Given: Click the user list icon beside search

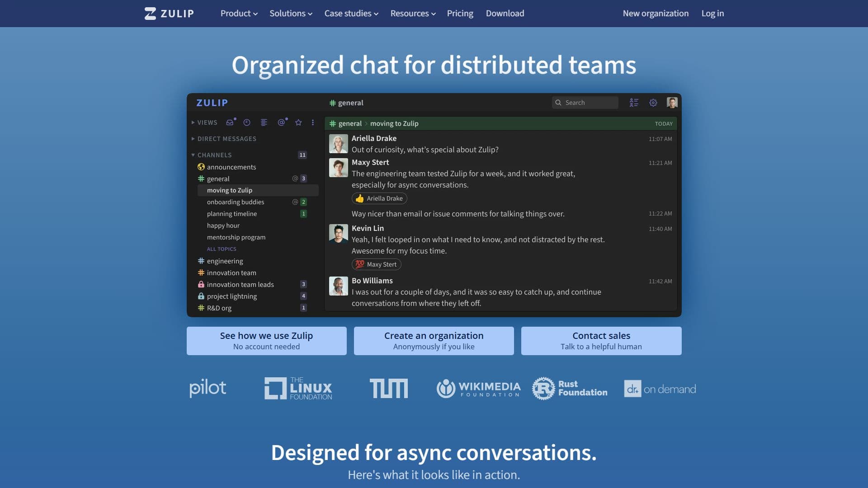Looking at the screenshot, I should click(634, 103).
